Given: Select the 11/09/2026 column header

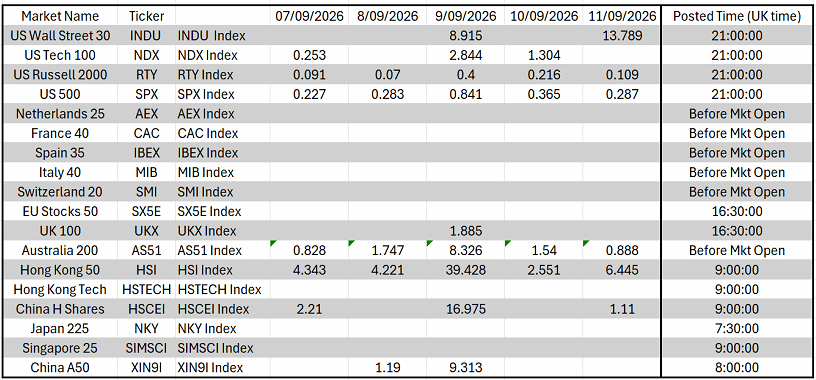Looking at the screenshot, I should tap(621, 16).
